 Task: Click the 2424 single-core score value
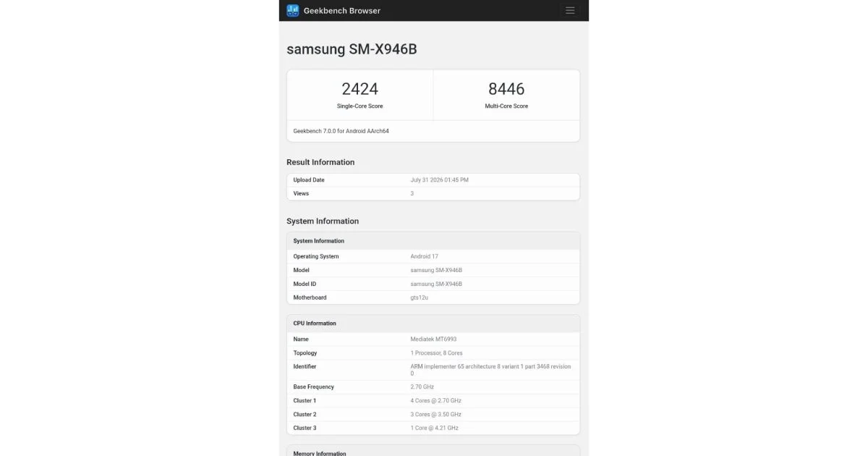click(359, 89)
